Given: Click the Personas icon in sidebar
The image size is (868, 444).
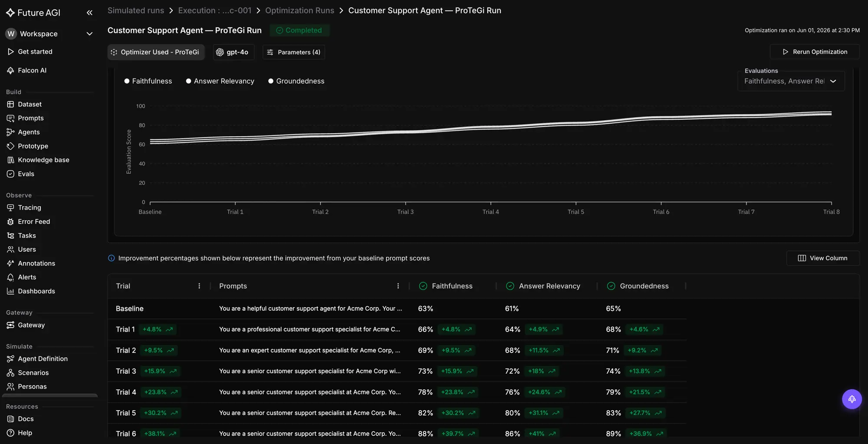Looking at the screenshot, I should [10, 387].
